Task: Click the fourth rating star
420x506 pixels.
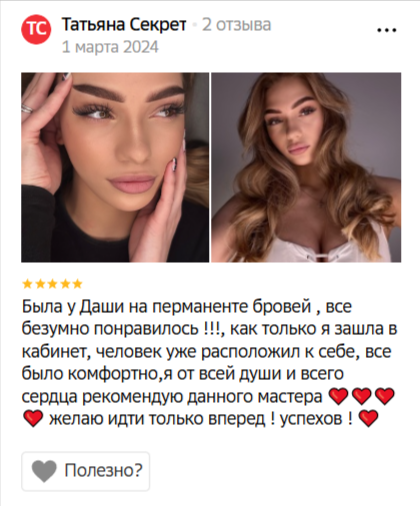Action: coord(65,284)
